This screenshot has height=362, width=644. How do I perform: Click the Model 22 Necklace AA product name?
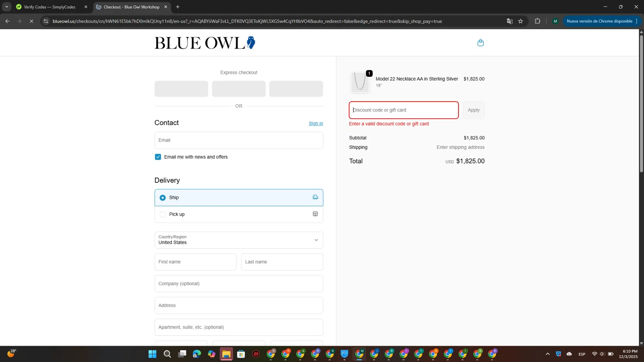417,79
